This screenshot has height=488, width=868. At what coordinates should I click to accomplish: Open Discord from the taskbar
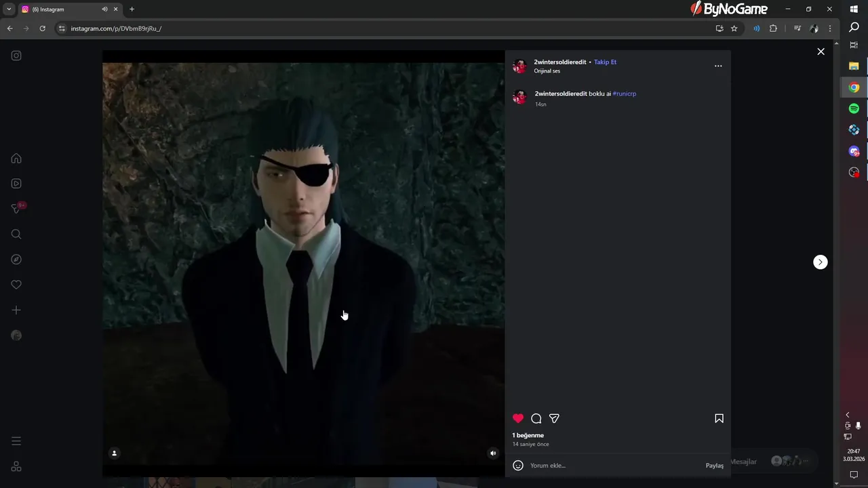854,151
